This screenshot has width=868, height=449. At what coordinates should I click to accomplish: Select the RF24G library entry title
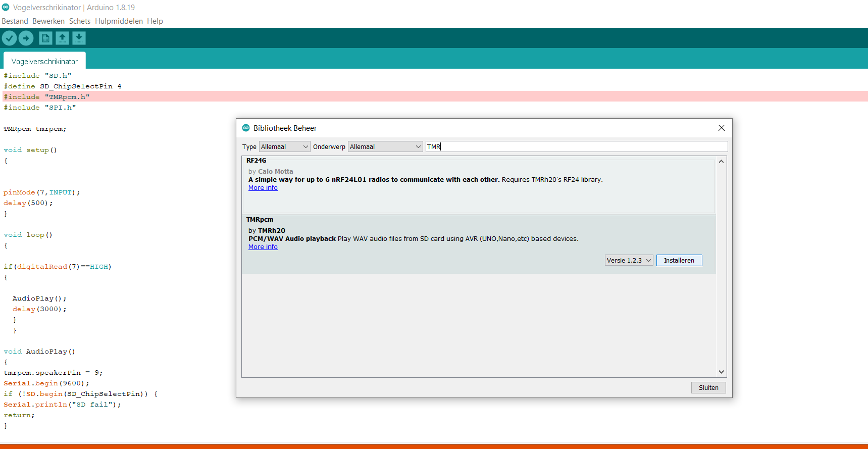[257, 160]
